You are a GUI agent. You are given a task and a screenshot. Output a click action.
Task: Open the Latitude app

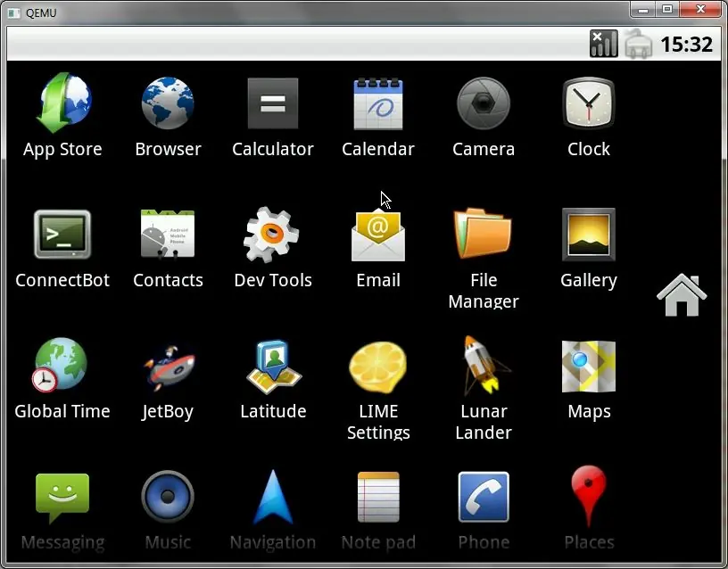tap(274, 367)
